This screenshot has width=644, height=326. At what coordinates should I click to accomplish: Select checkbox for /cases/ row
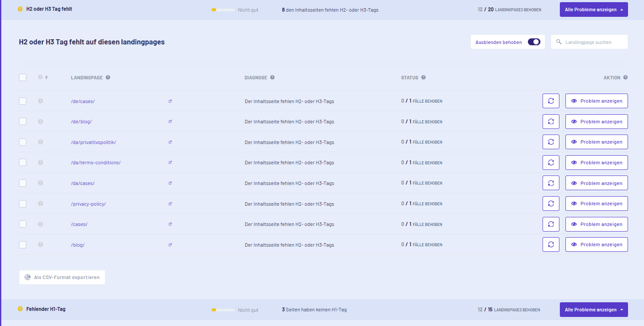coord(23,224)
